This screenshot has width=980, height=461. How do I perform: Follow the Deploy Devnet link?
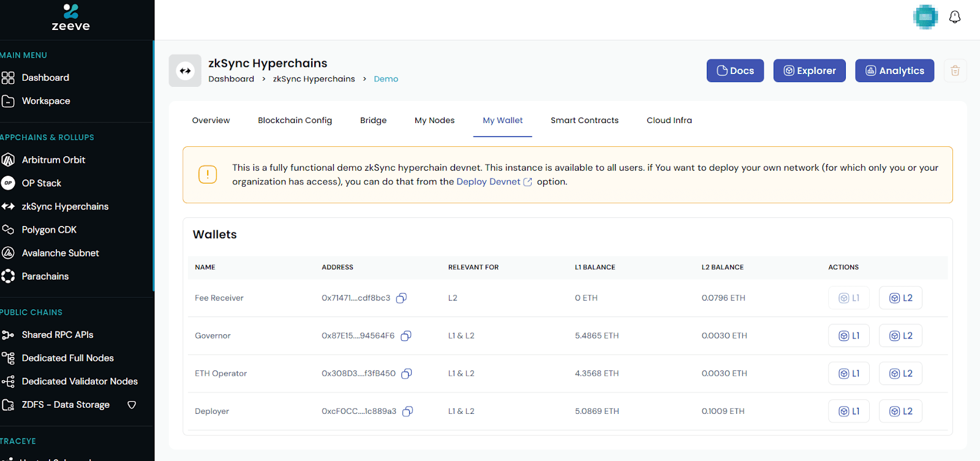pos(488,182)
